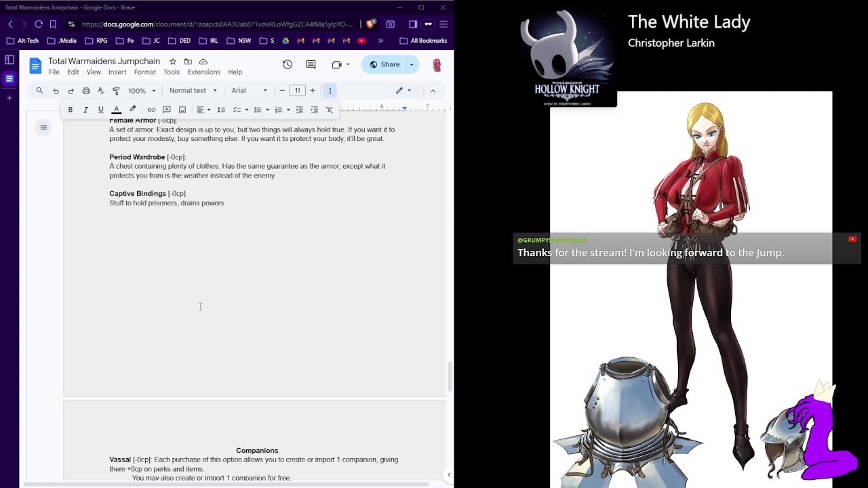Viewport: 868px width, 488px height.
Task: Open the File menu
Action: [54, 72]
